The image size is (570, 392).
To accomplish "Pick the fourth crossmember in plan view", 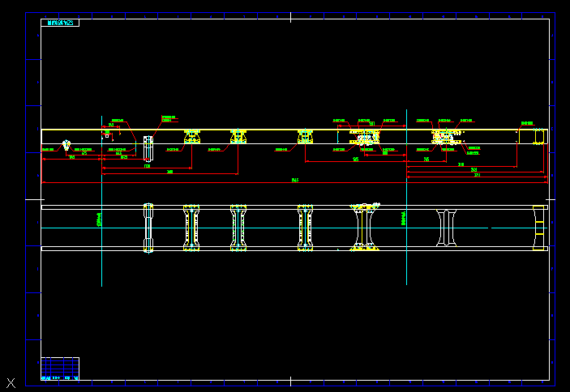I will tap(306, 228).
